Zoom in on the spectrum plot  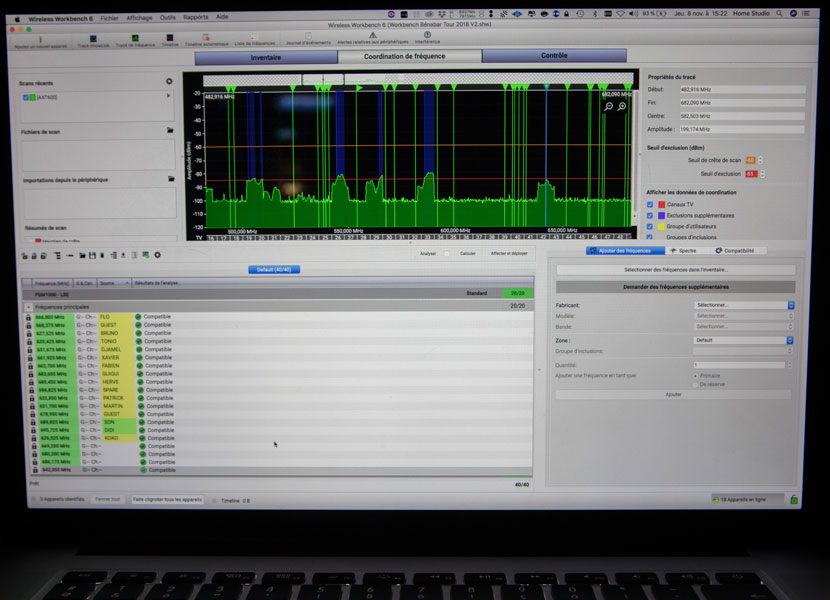click(622, 107)
